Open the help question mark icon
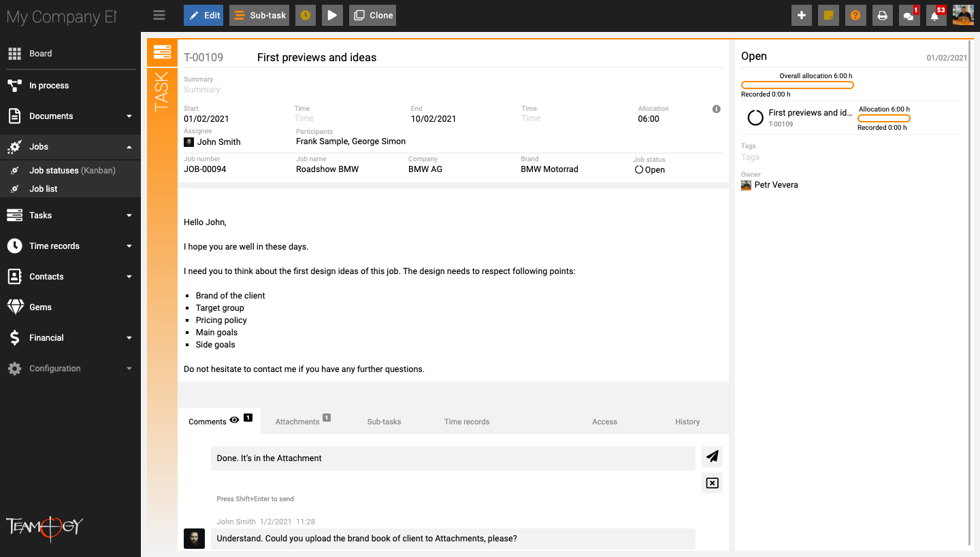980x557 pixels. coord(855,15)
